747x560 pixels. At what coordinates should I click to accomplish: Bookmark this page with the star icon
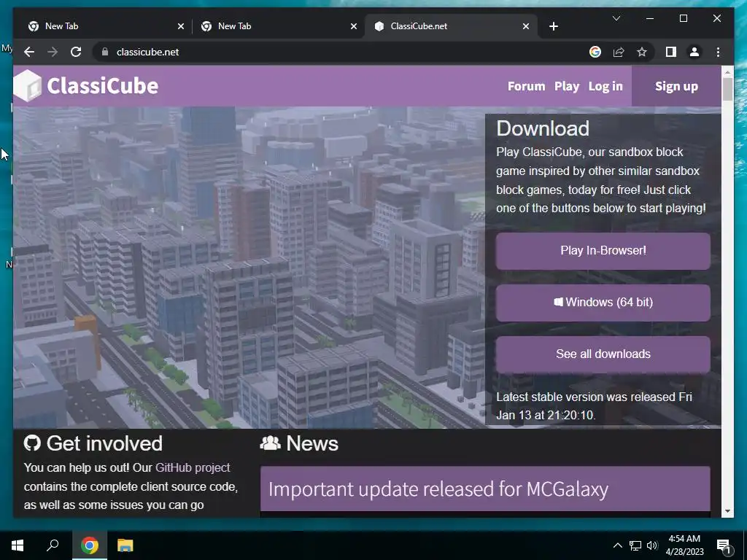642,52
